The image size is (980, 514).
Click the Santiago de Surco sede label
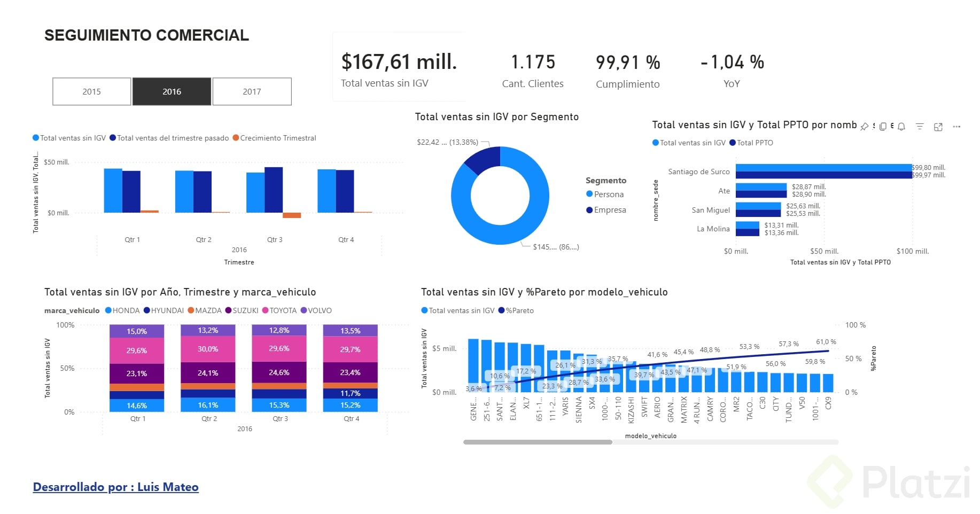click(699, 172)
